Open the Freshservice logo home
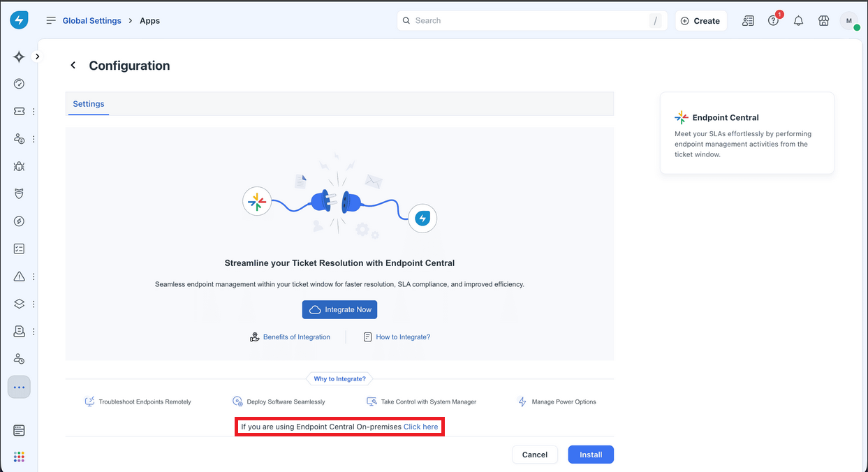The width and height of the screenshot is (868, 472). [x=19, y=20]
